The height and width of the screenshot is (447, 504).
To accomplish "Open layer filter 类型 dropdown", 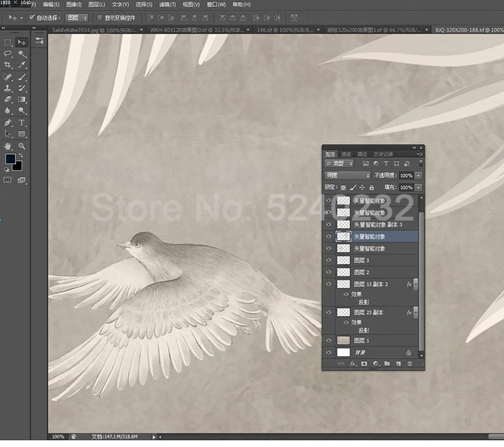I will 339,163.
